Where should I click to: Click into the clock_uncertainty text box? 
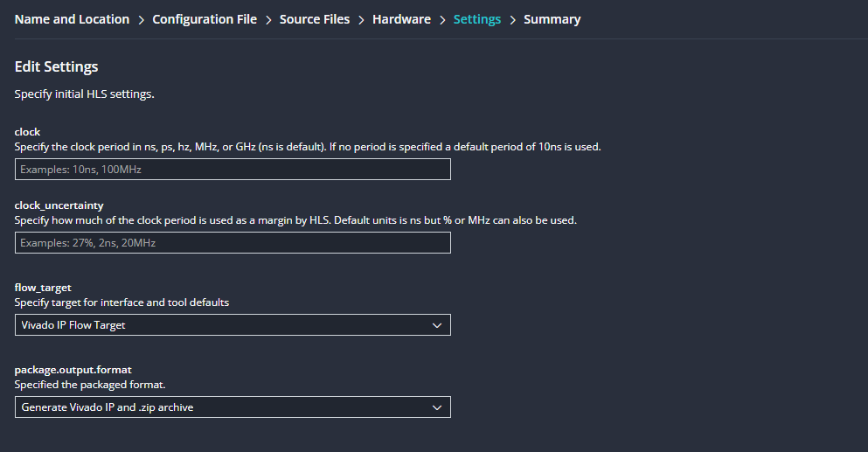point(233,243)
